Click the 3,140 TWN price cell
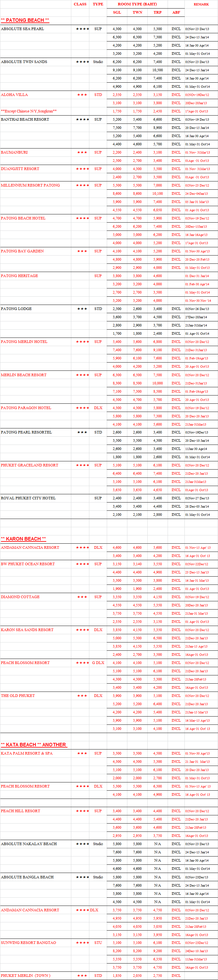 pos(137,564)
